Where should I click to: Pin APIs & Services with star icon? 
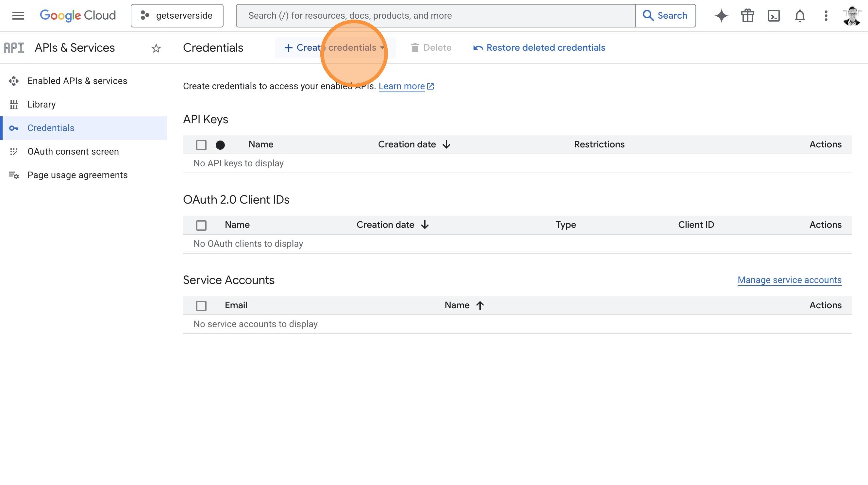(x=156, y=48)
